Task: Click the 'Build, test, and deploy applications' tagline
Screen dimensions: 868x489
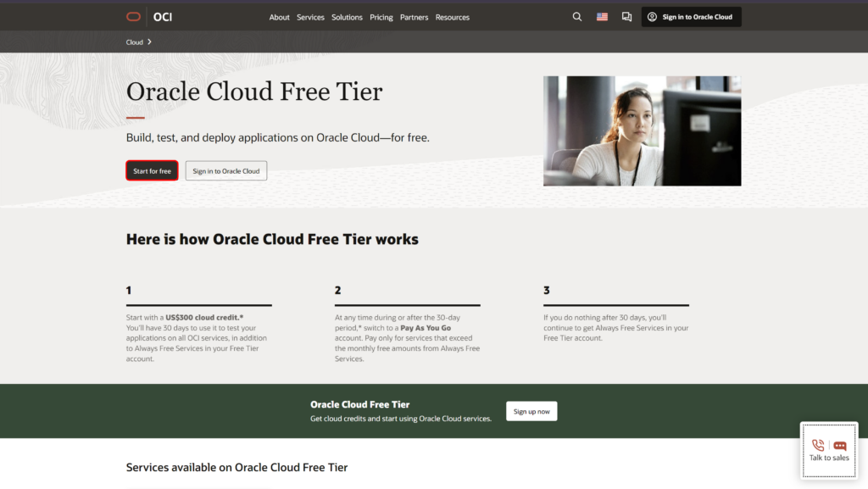Action: pos(277,137)
